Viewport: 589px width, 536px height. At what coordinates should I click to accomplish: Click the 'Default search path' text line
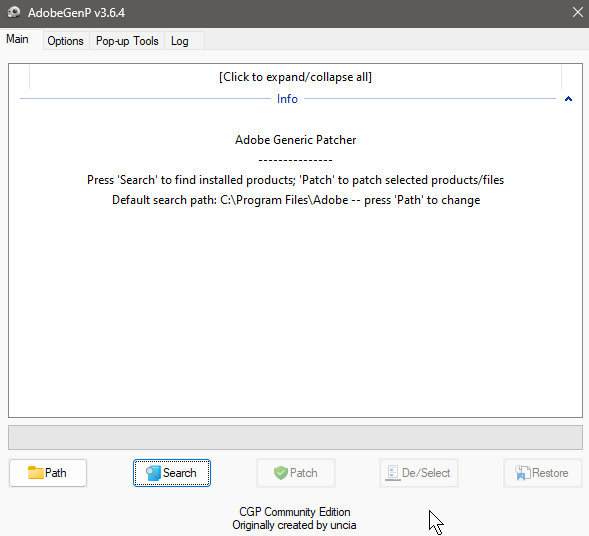coord(296,200)
